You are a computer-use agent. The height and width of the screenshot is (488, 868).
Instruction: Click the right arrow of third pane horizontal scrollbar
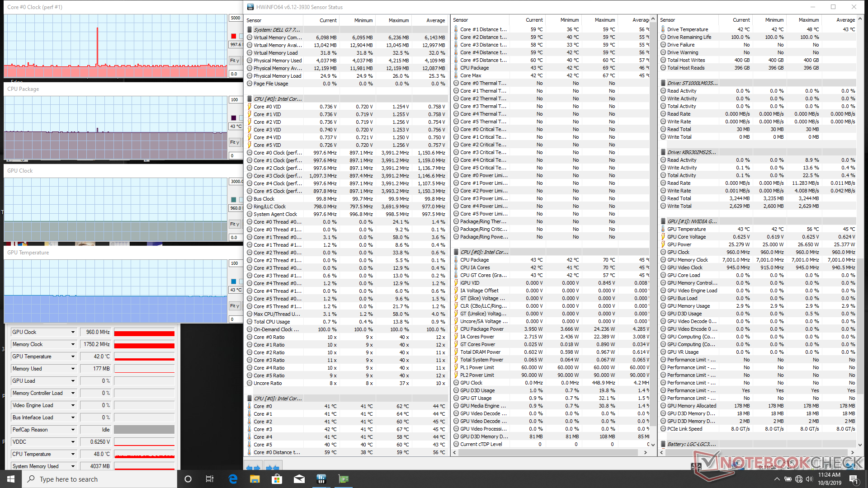tap(853, 452)
